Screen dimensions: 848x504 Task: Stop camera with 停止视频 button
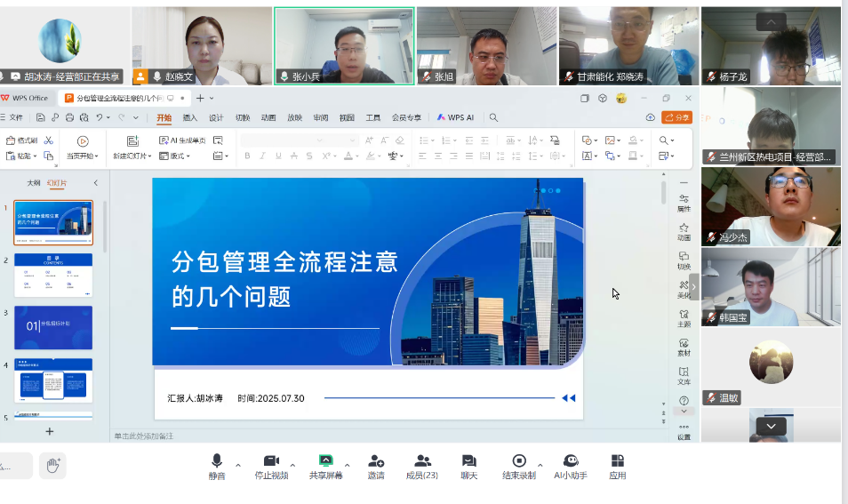click(x=271, y=466)
